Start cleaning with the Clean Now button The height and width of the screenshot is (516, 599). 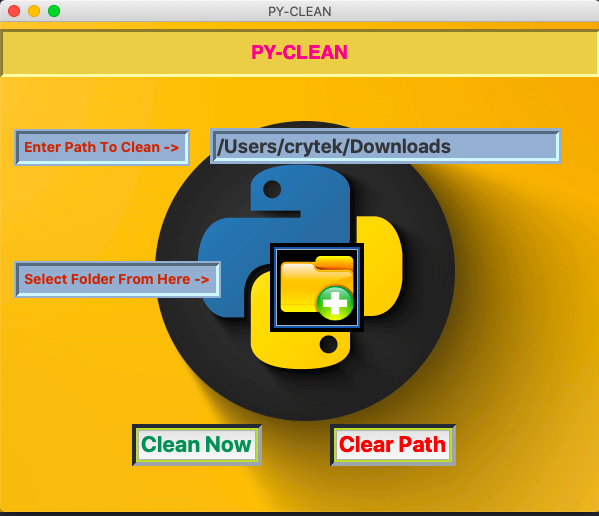tap(197, 445)
